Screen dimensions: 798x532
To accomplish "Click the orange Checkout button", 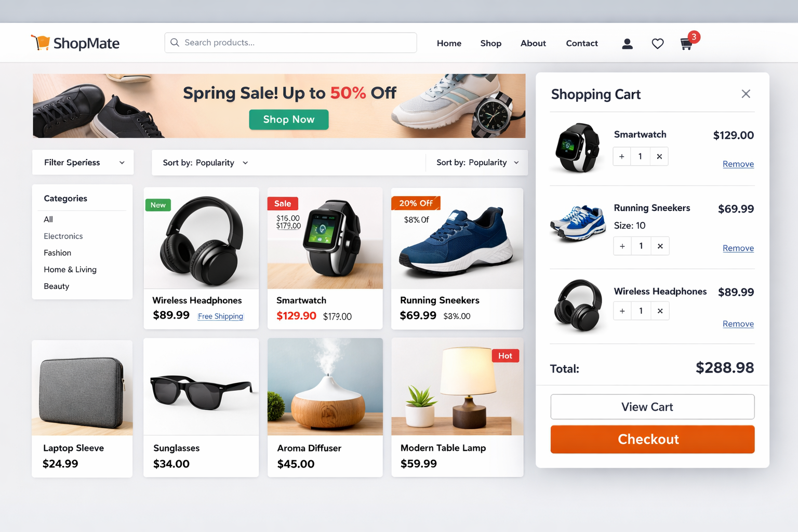I will coord(653,440).
